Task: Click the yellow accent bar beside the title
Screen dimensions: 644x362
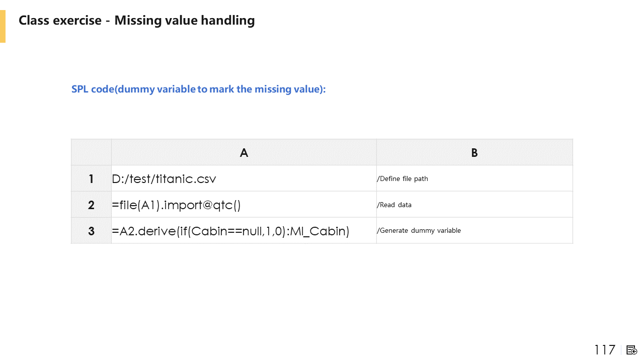Action: click(x=3, y=26)
